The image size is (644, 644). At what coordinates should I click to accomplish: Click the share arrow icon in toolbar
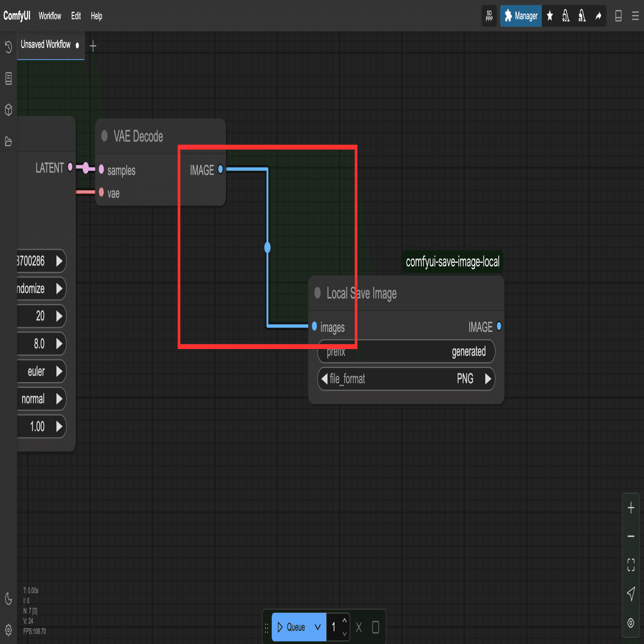598,16
